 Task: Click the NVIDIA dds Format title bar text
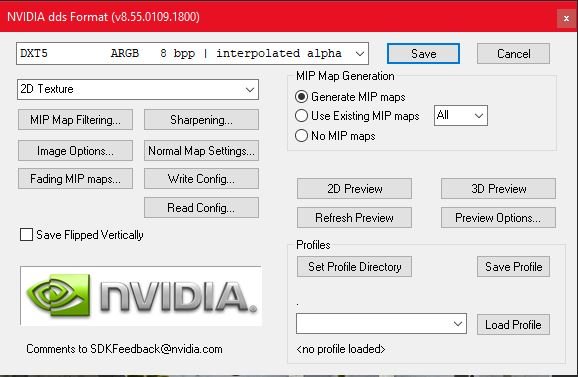click(103, 17)
